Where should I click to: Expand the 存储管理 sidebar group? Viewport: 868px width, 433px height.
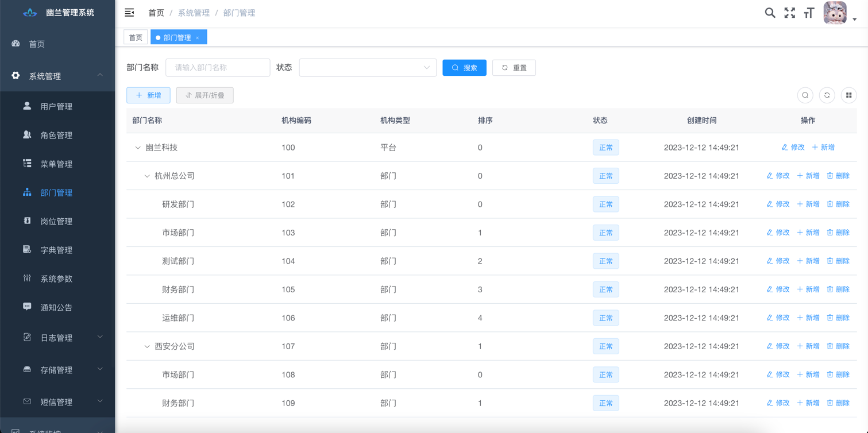coord(57,370)
